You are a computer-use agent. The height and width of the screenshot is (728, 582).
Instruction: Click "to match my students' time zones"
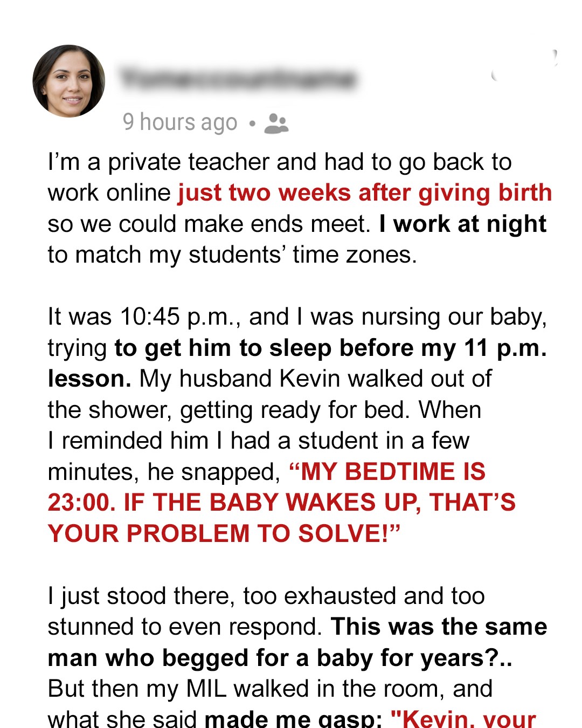232,255
